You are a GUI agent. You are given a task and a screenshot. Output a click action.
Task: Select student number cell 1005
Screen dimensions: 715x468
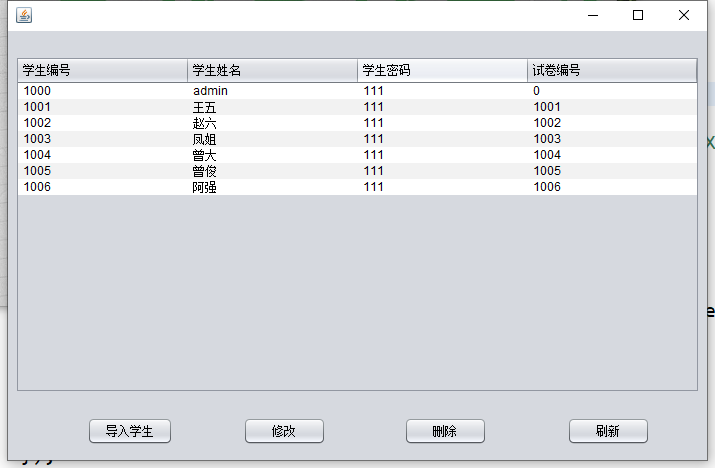(103, 171)
